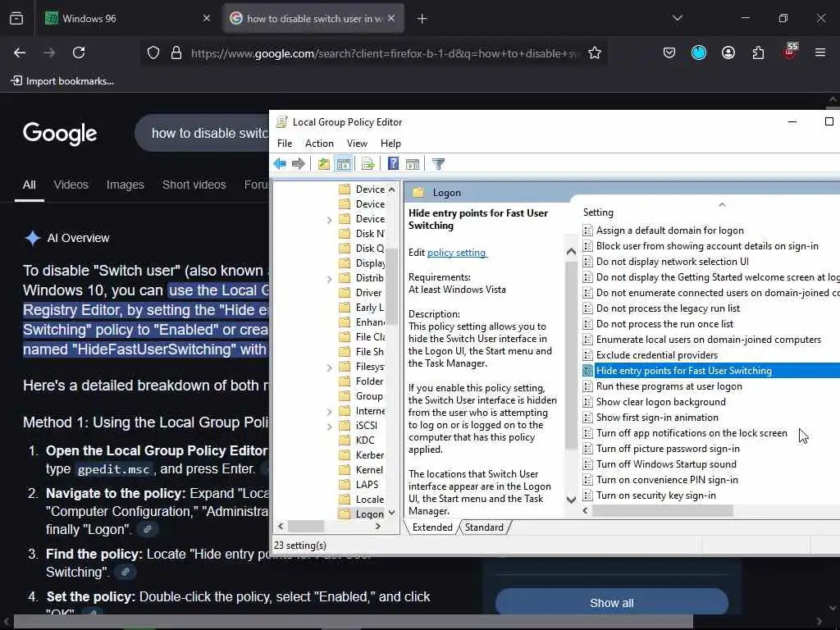
Task: Collapse sort arrow above Setting column
Action: (x=722, y=204)
